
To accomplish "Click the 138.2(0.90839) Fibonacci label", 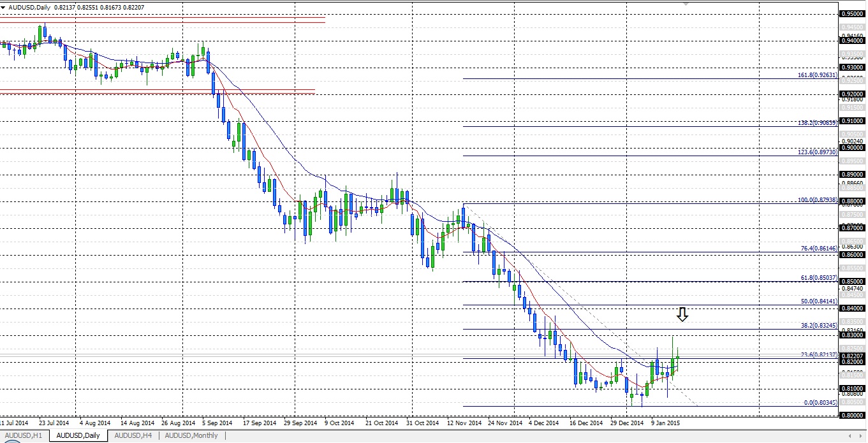I will coord(817,122).
